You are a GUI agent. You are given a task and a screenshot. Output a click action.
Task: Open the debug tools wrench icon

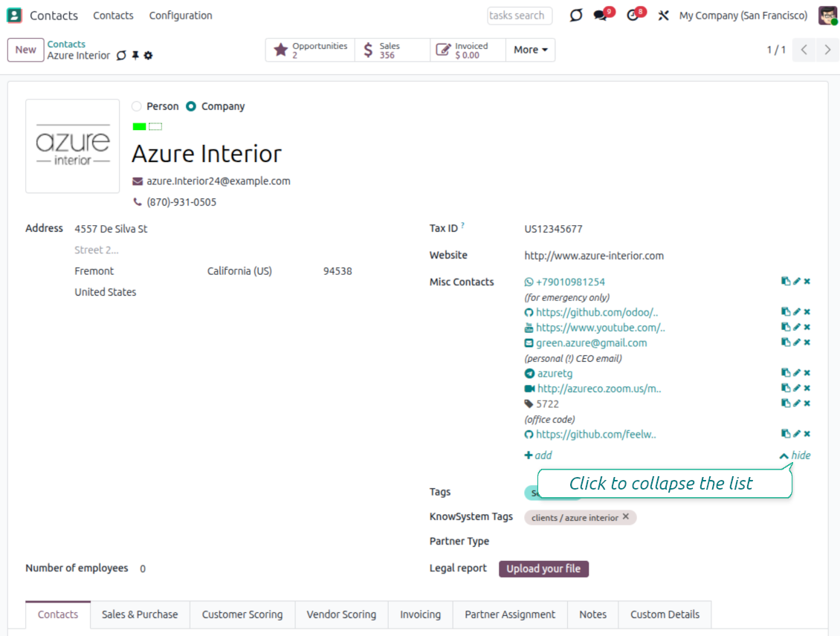(663, 16)
